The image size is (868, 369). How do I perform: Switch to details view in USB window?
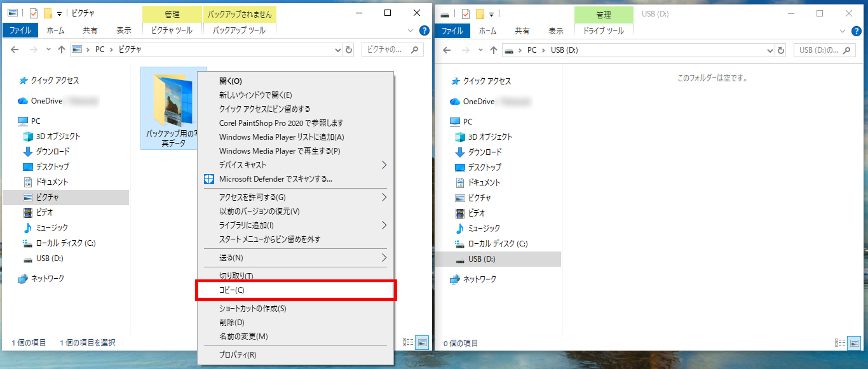[840, 343]
